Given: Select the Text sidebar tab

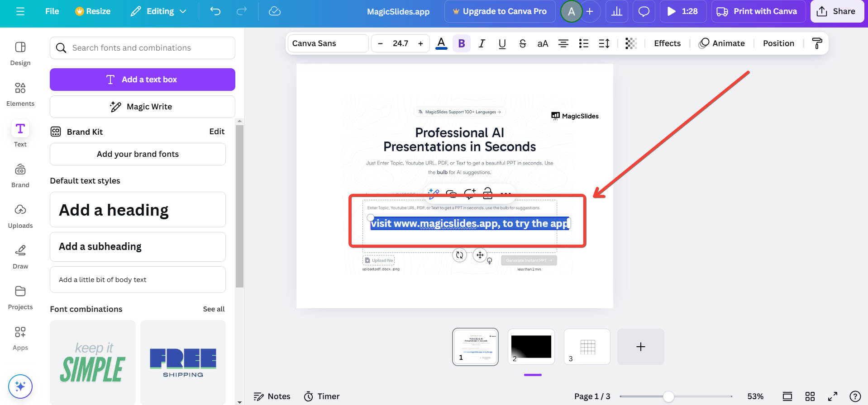Looking at the screenshot, I should pos(20,135).
